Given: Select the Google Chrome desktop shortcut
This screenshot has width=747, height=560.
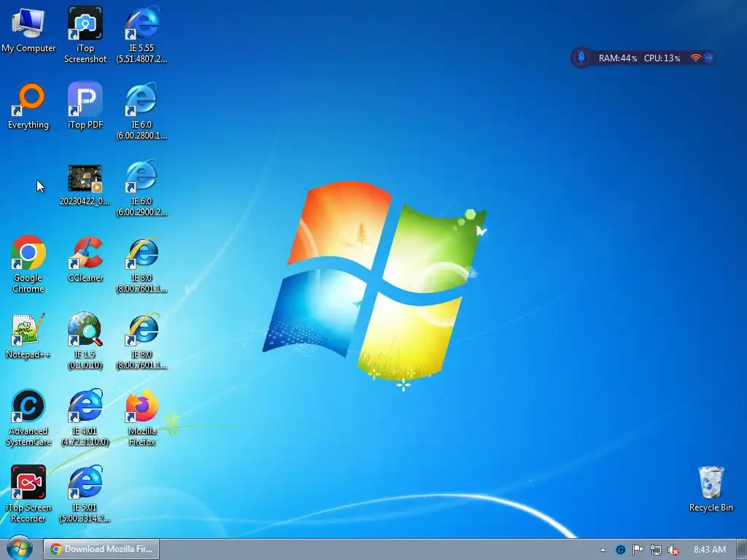Looking at the screenshot, I should click(28, 264).
